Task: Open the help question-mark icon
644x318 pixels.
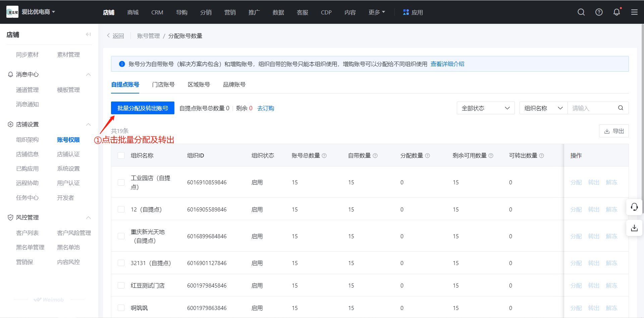Action: pyautogui.click(x=599, y=12)
